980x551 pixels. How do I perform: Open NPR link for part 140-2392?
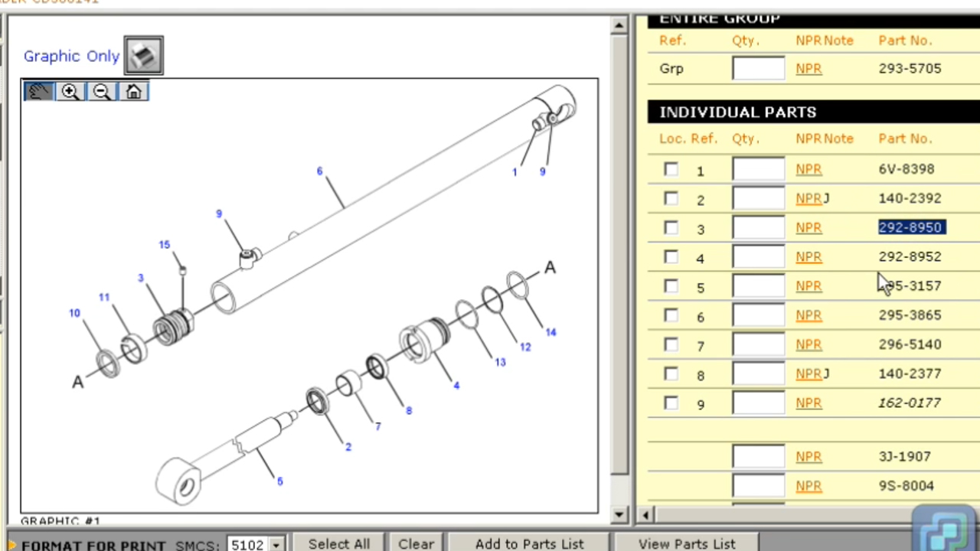point(808,198)
